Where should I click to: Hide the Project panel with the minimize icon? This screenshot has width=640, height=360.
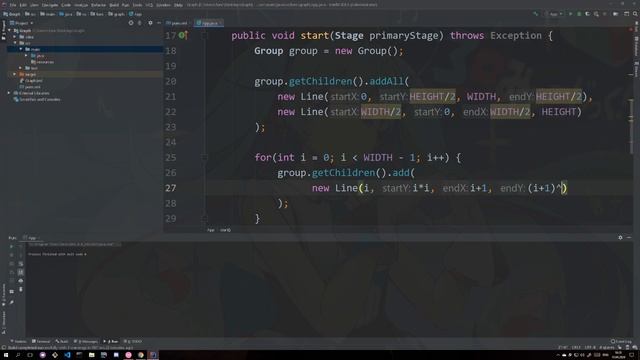(158, 23)
